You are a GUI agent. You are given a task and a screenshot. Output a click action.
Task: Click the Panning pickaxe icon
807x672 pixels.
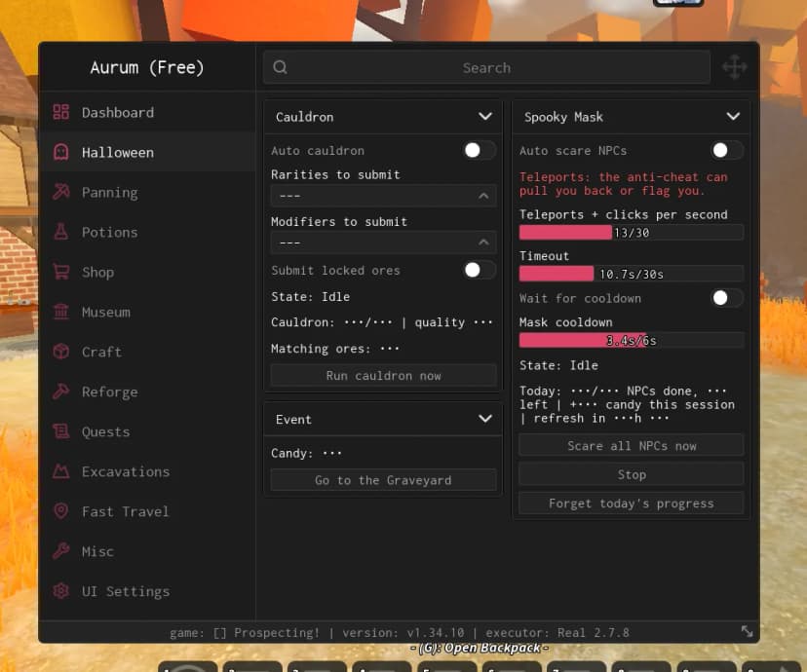[60, 192]
